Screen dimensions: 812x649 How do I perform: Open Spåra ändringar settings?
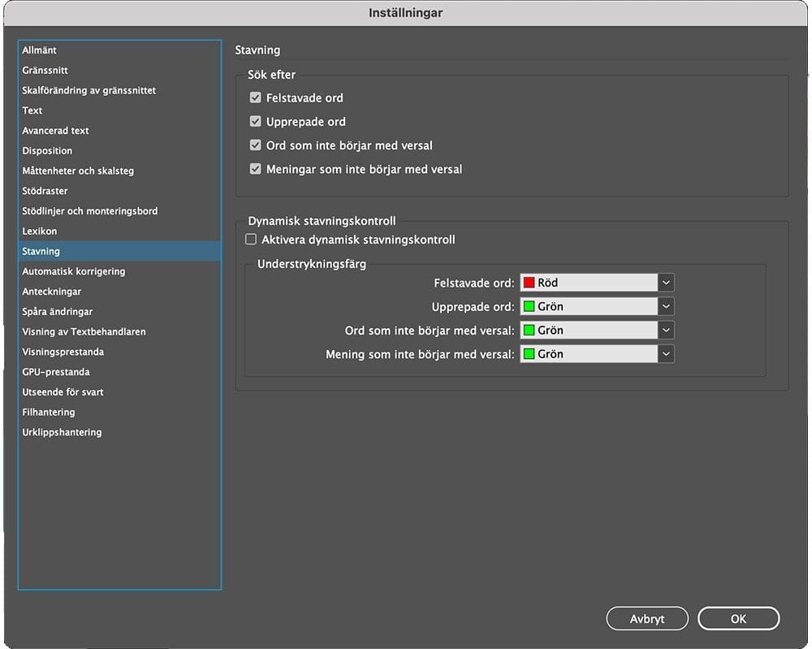click(119, 312)
